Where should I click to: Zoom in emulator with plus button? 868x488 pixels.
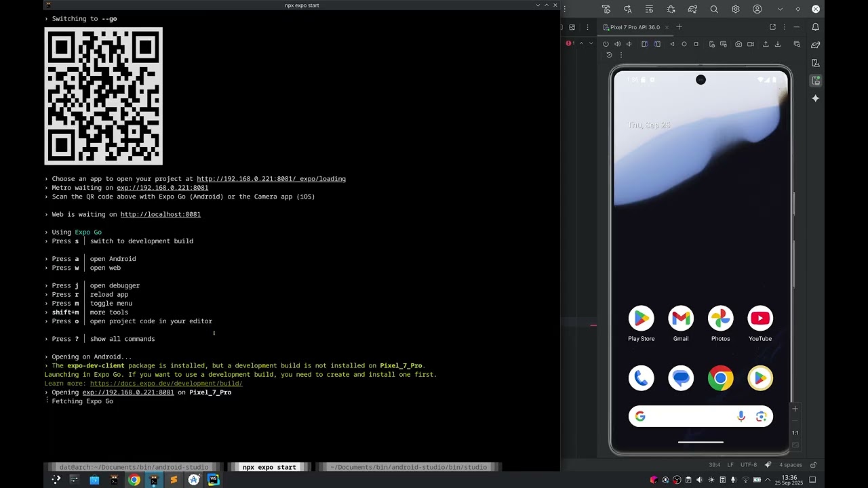pos(795,409)
